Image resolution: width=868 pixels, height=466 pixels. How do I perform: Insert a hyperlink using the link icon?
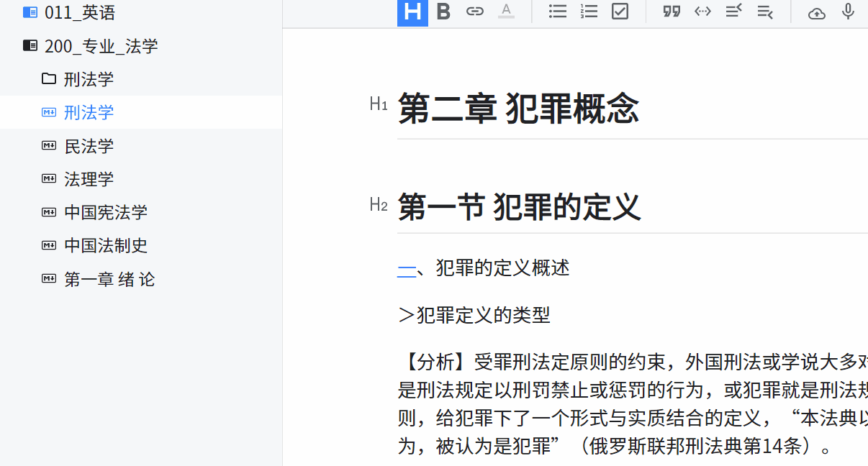point(475,12)
